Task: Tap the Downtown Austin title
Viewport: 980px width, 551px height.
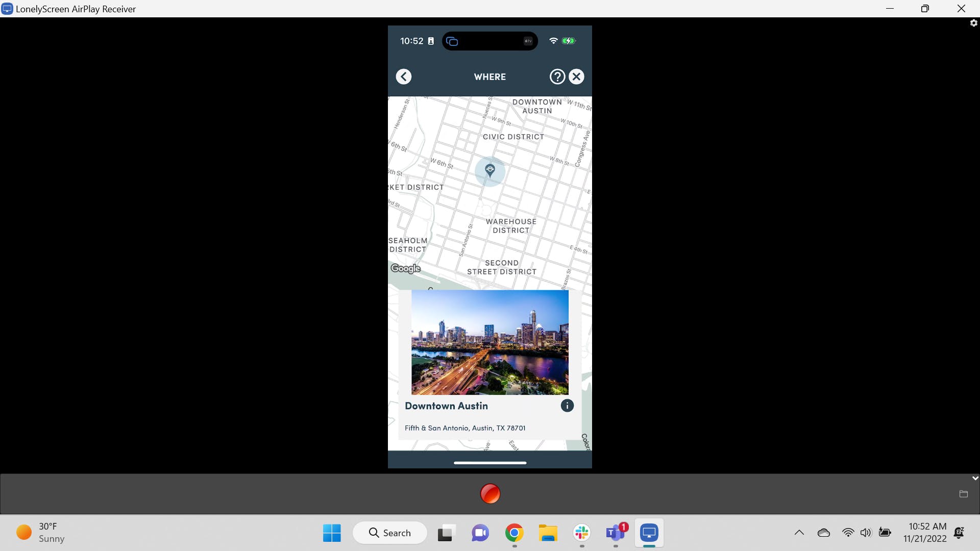Action: click(x=446, y=406)
